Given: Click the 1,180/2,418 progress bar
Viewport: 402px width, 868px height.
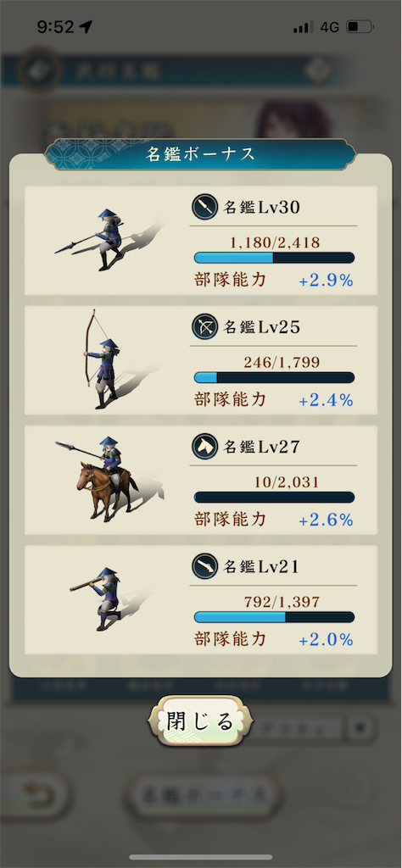Looking at the screenshot, I should click(274, 258).
